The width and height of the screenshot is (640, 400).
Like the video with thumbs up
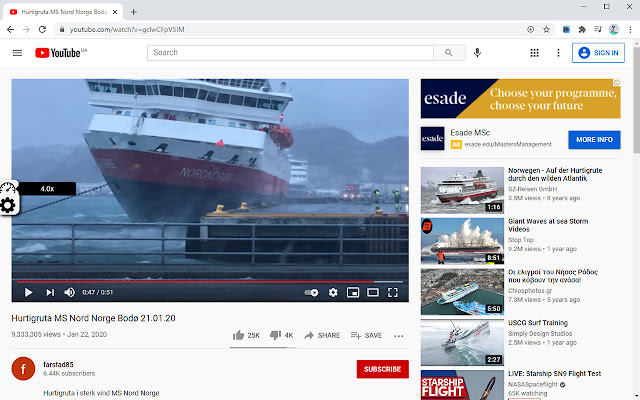pyautogui.click(x=247, y=335)
